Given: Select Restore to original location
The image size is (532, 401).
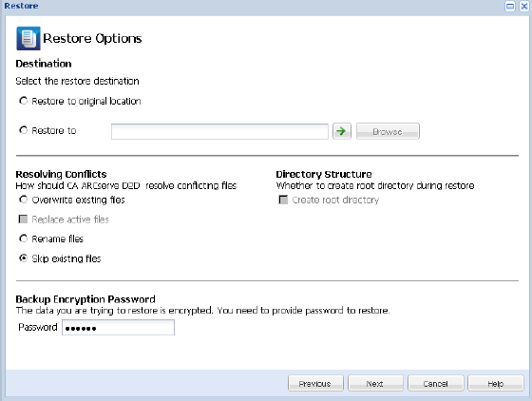Looking at the screenshot, I should point(23,101).
